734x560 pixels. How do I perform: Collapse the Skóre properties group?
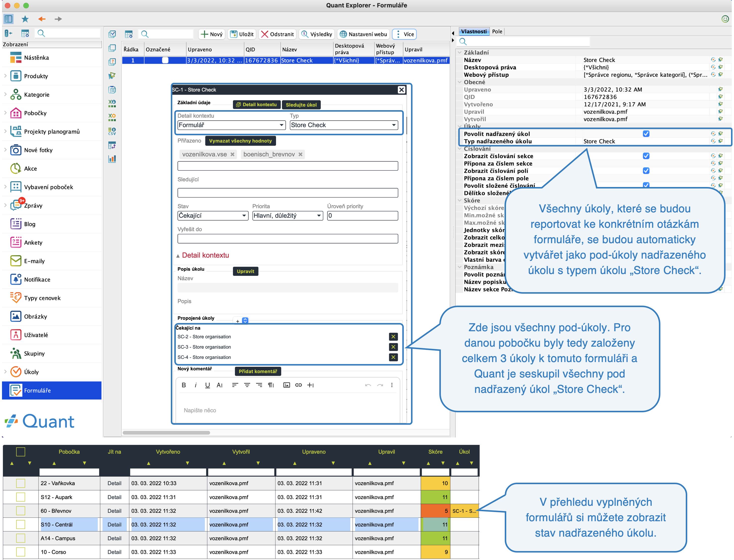point(460,201)
